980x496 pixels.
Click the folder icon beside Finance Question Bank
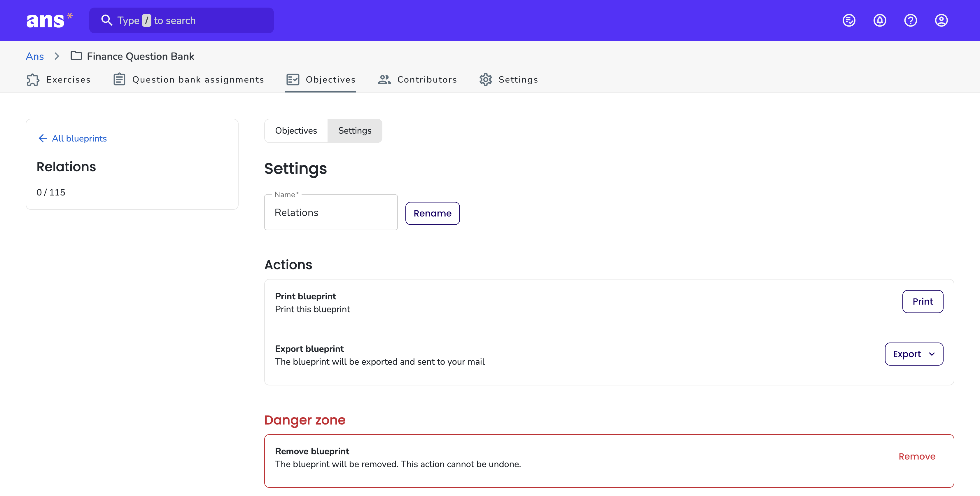click(76, 56)
